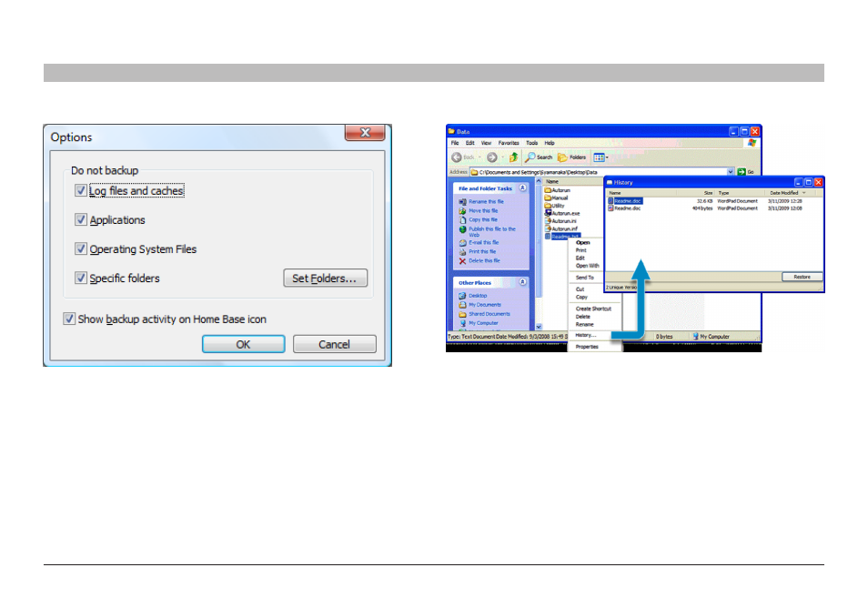Screen dimensions: 868x608
Task: Toggle the Folders pane button
Action: (571, 157)
